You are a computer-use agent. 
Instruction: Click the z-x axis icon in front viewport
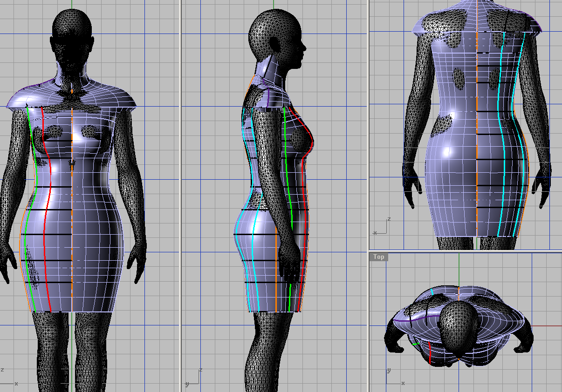point(9,376)
